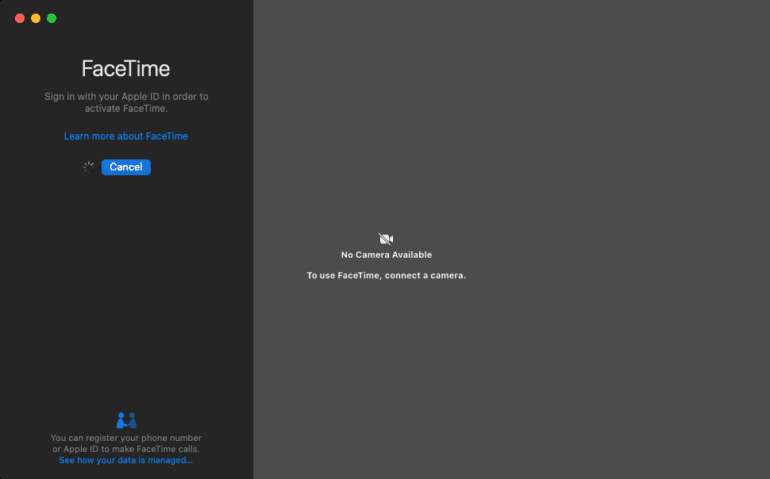
Task: Open See how your data is managed link
Action: (126, 460)
